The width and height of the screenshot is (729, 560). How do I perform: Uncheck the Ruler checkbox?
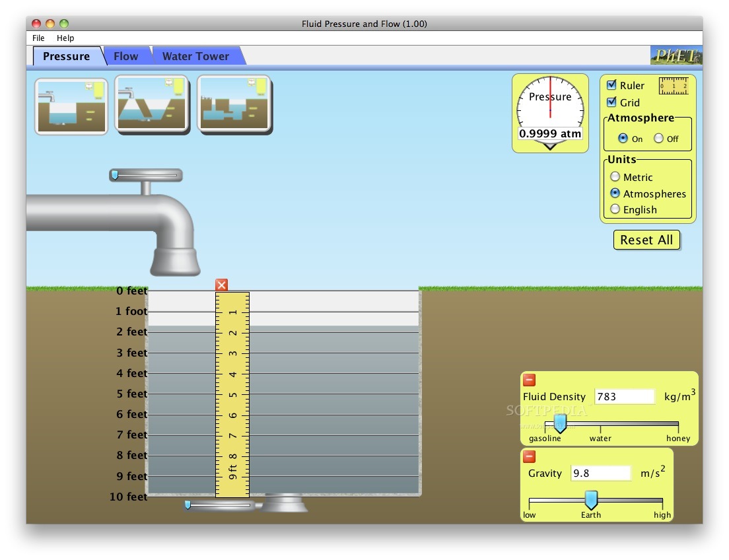[x=612, y=85]
